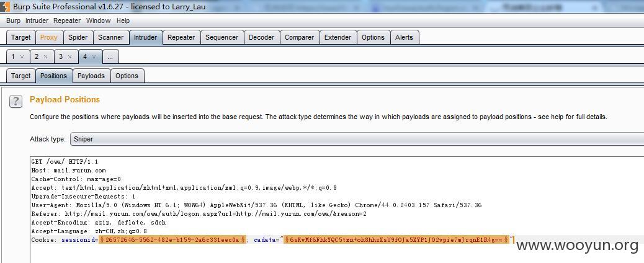This screenshot has width=644, height=263.
Task: Switch to the main Repeater tab
Action: pos(181,37)
